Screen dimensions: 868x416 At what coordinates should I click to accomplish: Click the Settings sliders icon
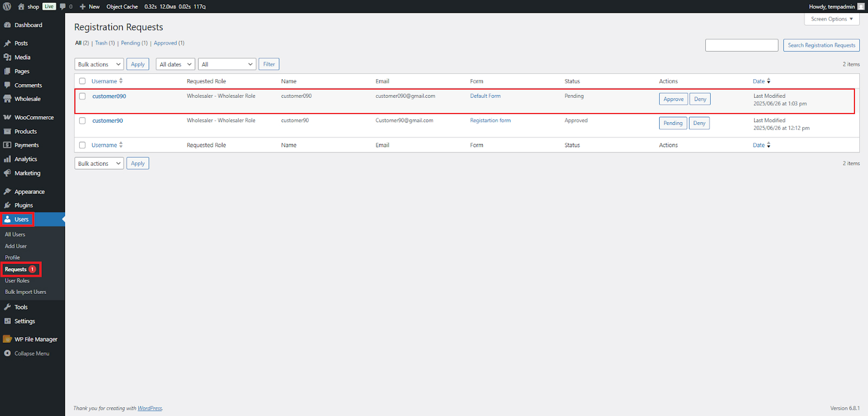pos(8,321)
